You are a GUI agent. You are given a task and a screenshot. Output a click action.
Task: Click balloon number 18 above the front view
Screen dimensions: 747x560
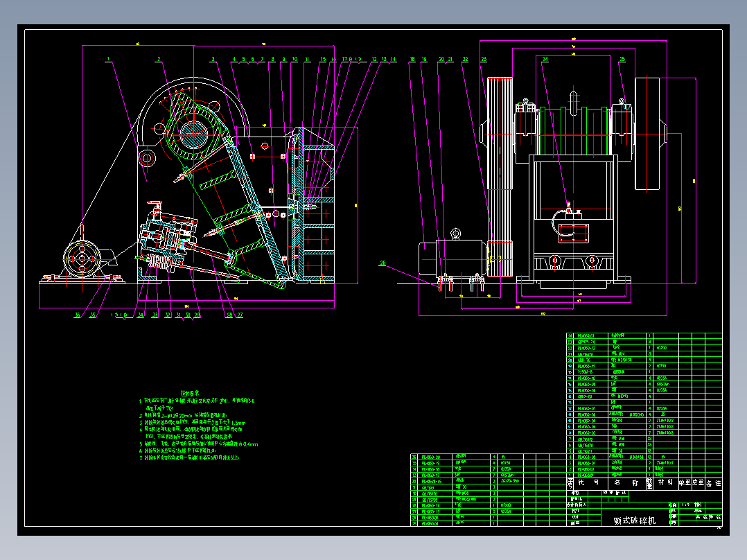[x=412, y=59]
